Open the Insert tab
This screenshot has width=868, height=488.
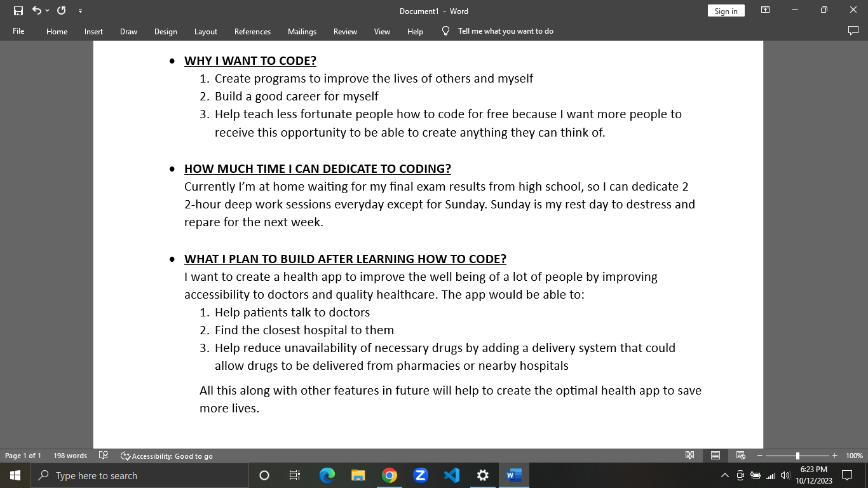93,31
